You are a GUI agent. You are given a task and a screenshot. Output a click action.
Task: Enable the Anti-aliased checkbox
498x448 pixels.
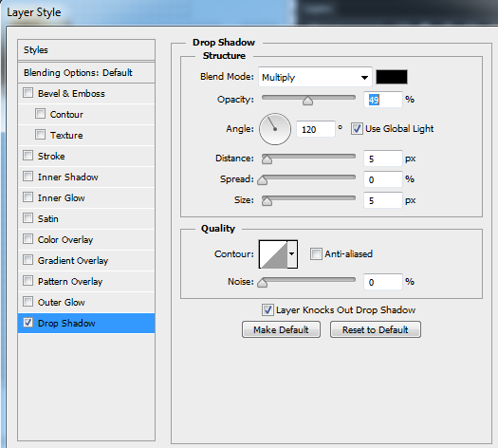[316, 253]
